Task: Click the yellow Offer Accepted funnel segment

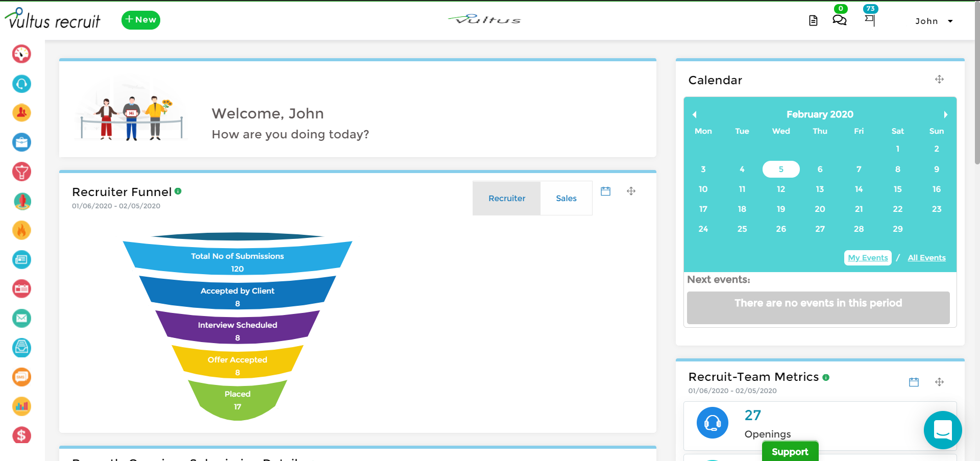Action: [x=237, y=361]
